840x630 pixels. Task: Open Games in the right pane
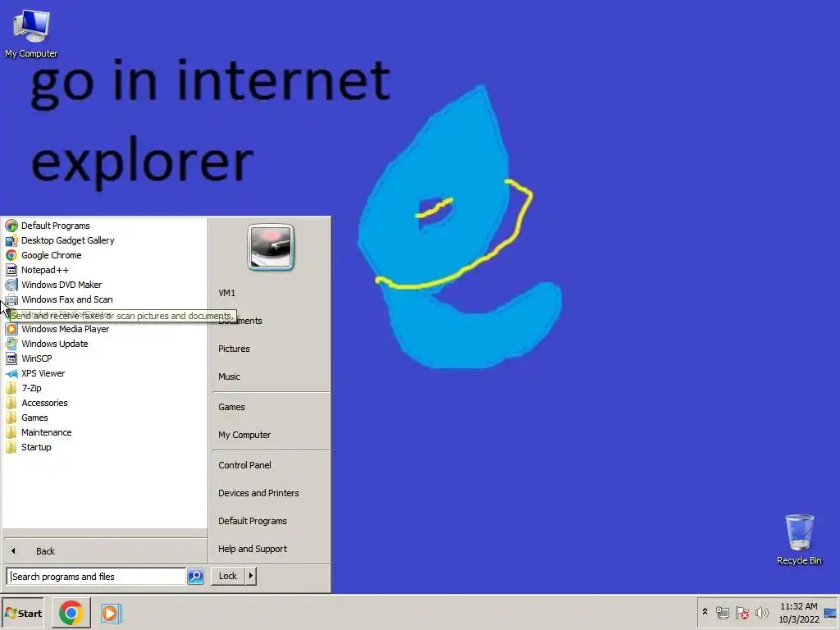[x=271, y=407]
